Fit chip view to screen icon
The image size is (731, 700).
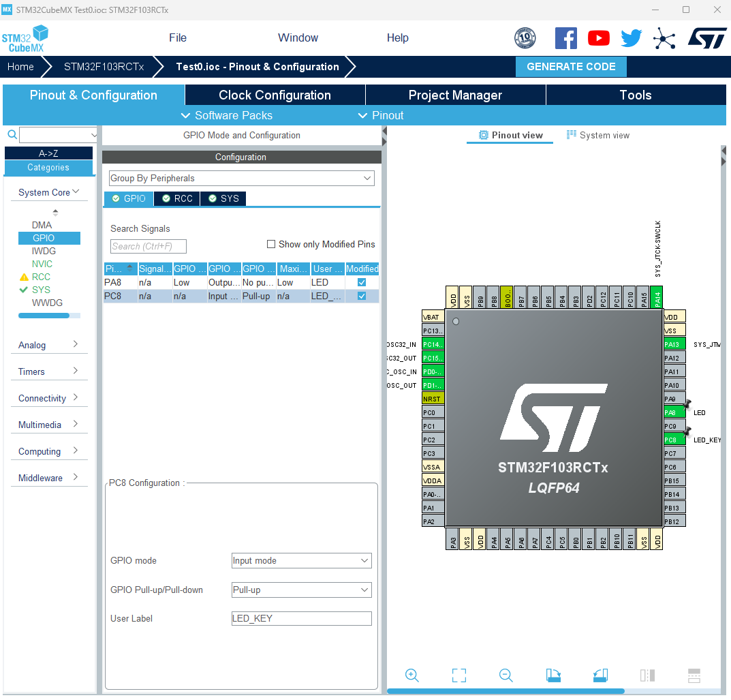point(459,675)
